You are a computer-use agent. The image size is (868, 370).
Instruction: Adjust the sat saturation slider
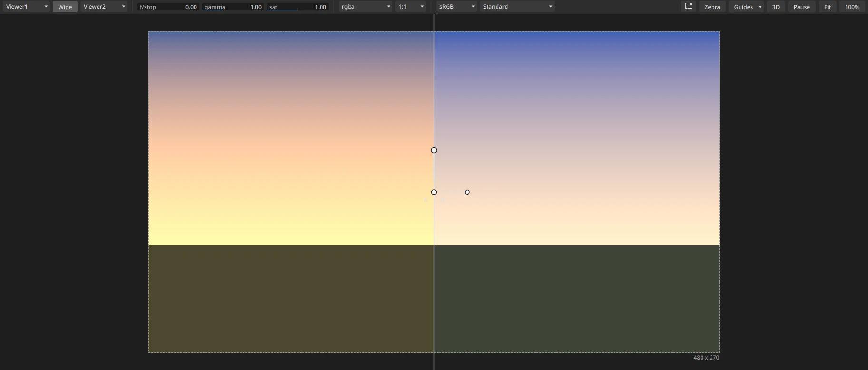tap(297, 7)
